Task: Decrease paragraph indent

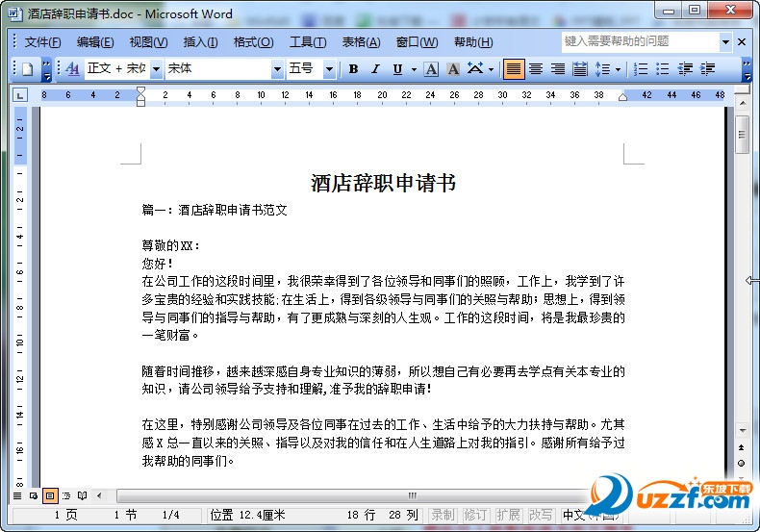Action: (685, 69)
